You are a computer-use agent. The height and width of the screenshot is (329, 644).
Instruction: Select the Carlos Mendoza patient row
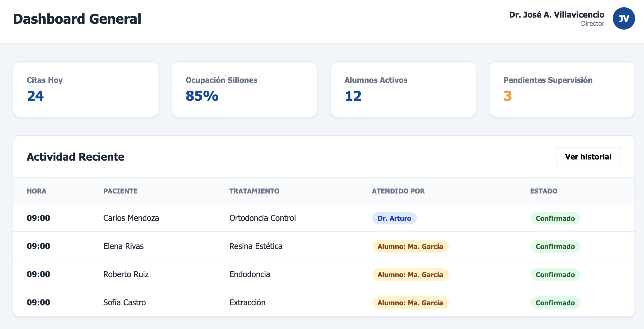324,218
